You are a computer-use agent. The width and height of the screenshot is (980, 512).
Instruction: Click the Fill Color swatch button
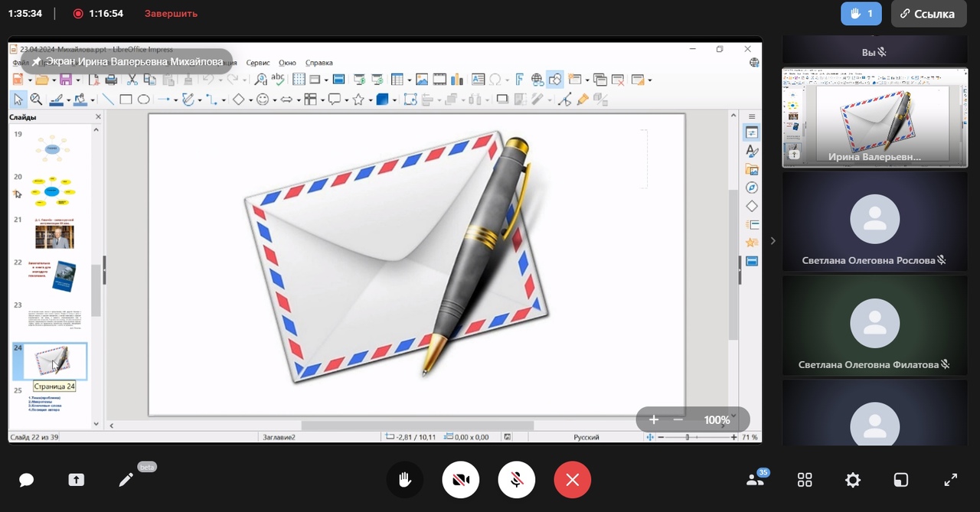click(80, 99)
